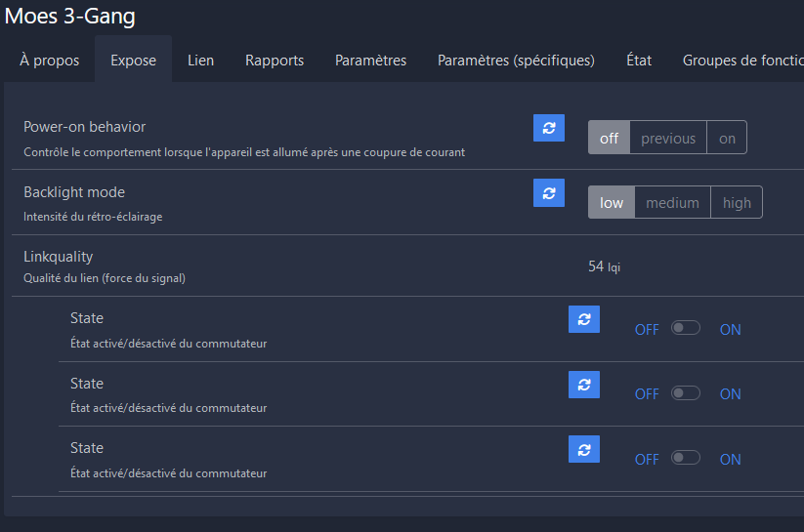The height and width of the screenshot is (532, 804).
Task: Toggle the first State switch
Action: [686, 328]
